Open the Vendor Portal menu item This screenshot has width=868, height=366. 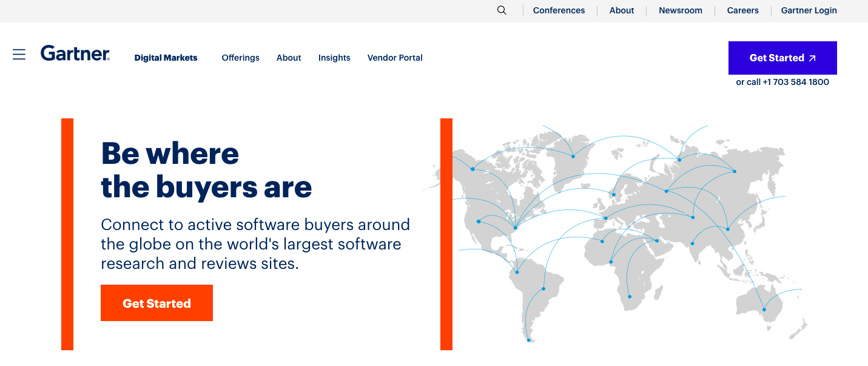pos(395,58)
